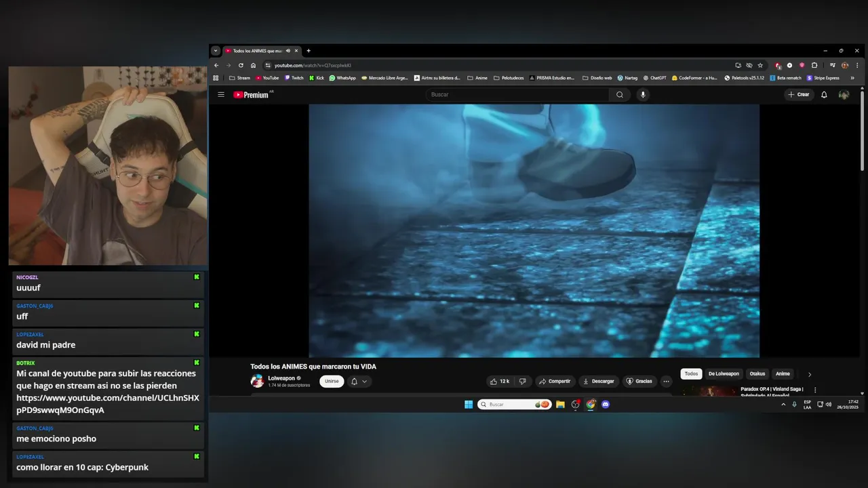Screen dimensions: 868x488
Task: Open Lolweapon channel avatar
Action: (x=257, y=381)
